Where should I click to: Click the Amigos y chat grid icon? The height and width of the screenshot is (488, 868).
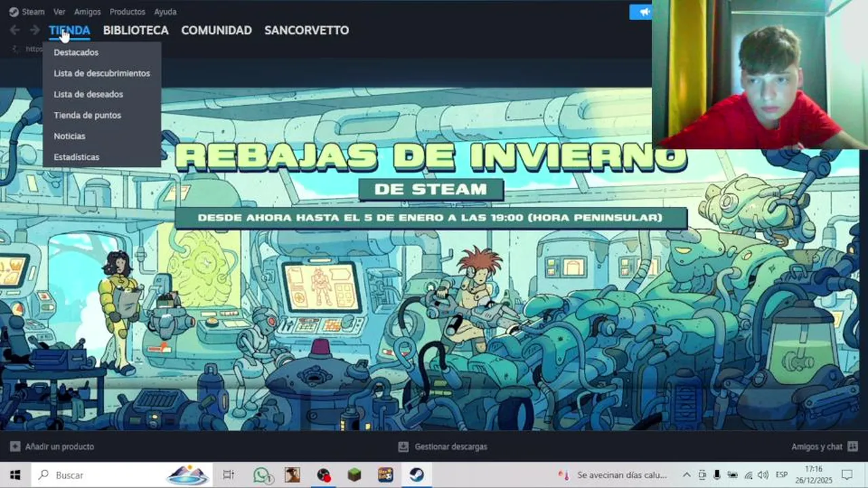pyautogui.click(x=852, y=447)
